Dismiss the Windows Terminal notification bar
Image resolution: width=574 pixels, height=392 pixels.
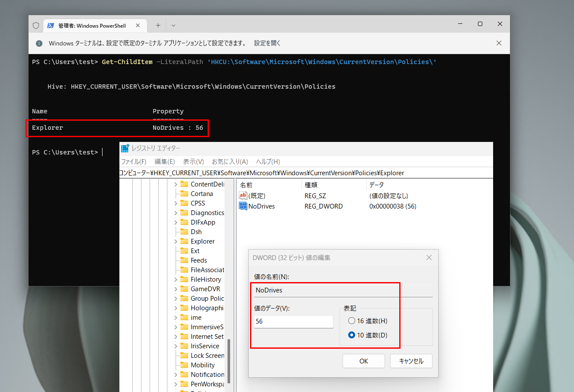[499, 43]
